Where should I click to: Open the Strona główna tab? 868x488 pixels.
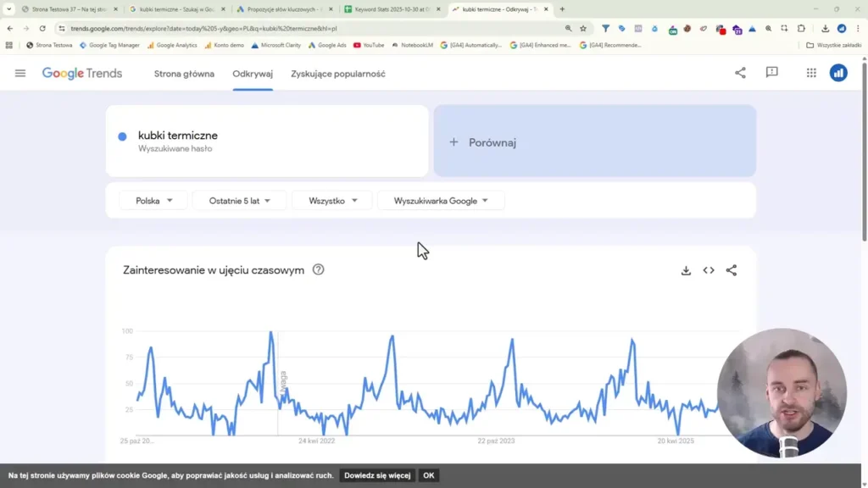184,74
